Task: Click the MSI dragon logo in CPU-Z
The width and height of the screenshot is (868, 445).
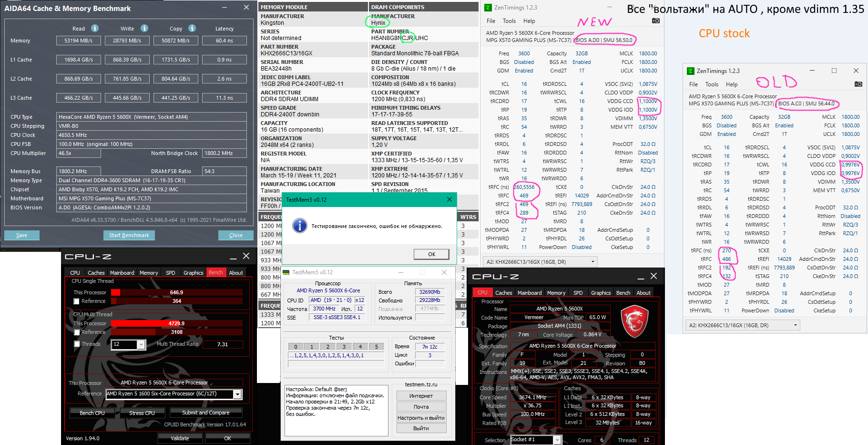Action: pyautogui.click(x=634, y=322)
